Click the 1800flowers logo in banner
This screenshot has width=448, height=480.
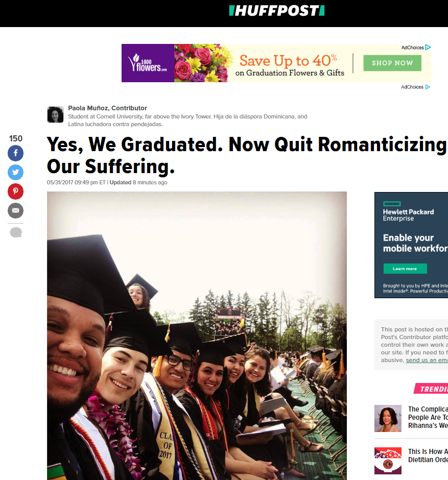click(x=147, y=63)
